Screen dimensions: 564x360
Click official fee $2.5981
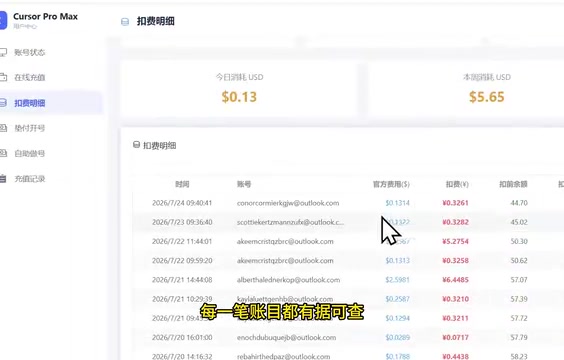397,280
